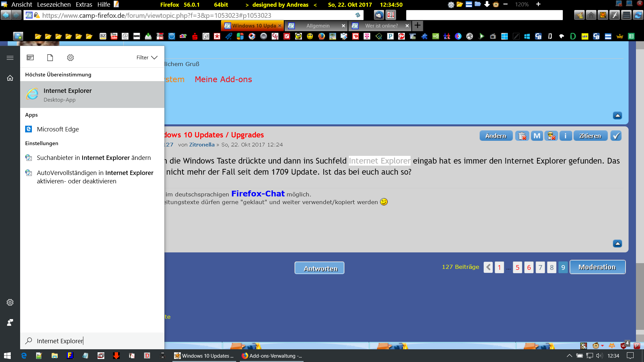
Task: Click scroll-to-top arrow in lower post
Action: (617, 244)
